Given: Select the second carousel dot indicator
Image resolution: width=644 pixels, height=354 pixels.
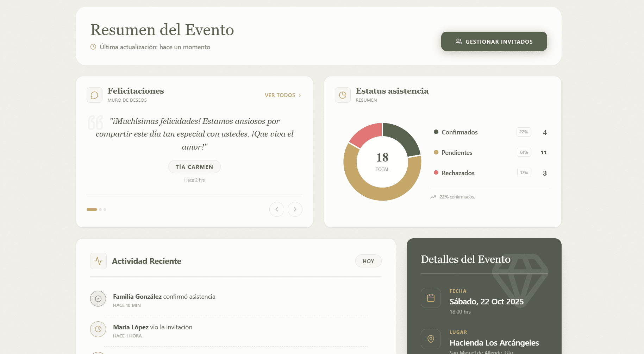Looking at the screenshot, I should [x=100, y=209].
